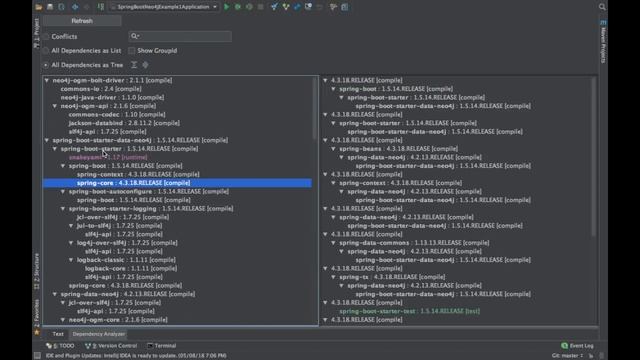Click the VCS Update Project icon
640x360 pixels.
pyautogui.click(x=274, y=7)
